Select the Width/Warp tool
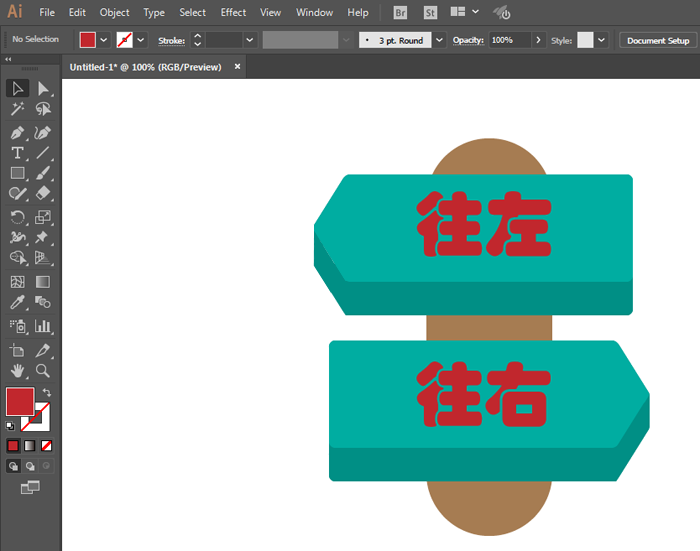 pos(18,237)
